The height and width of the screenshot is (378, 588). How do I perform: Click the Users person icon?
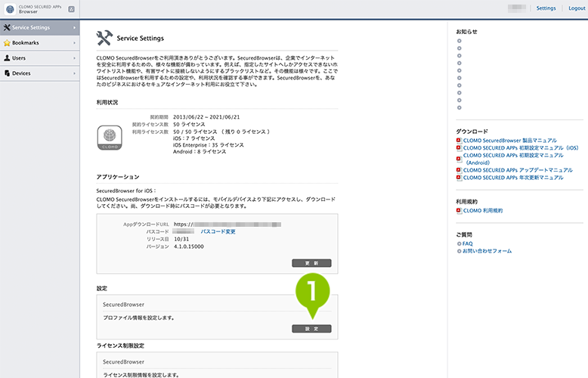(x=7, y=58)
